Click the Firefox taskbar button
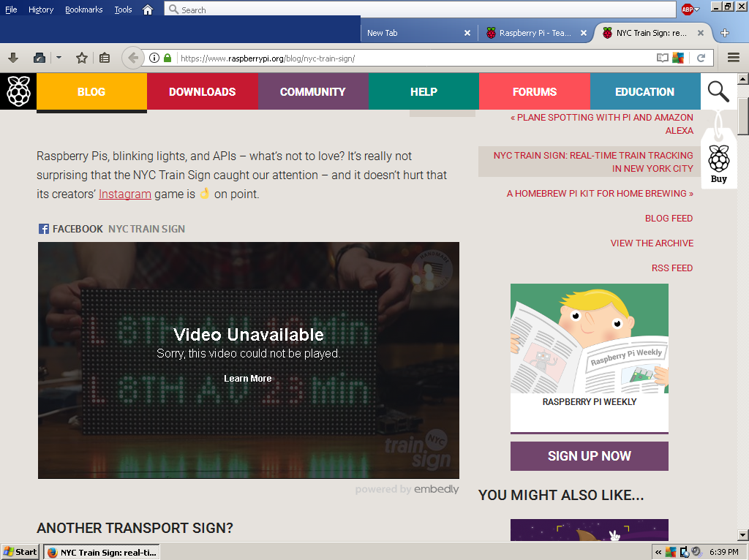This screenshot has height=560, width=749. point(102,553)
